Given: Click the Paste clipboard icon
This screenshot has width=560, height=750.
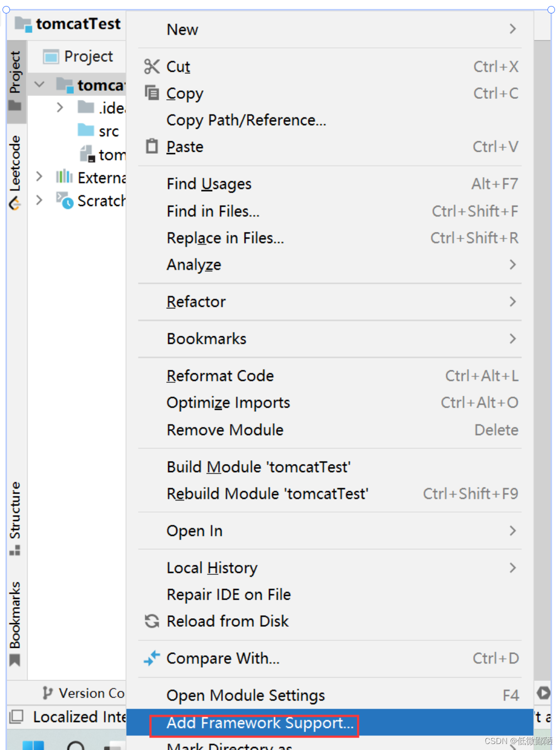Looking at the screenshot, I should [x=151, y=146].
